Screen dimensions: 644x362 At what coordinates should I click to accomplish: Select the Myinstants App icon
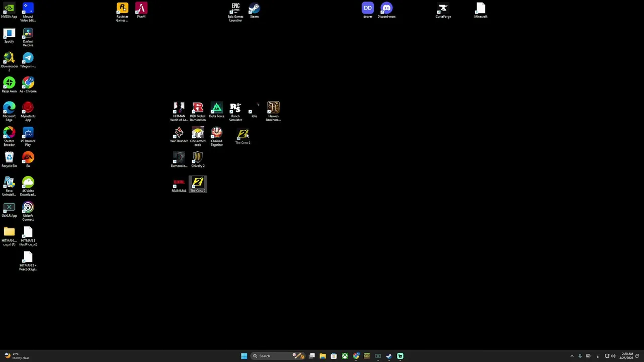tap(28, 112)
